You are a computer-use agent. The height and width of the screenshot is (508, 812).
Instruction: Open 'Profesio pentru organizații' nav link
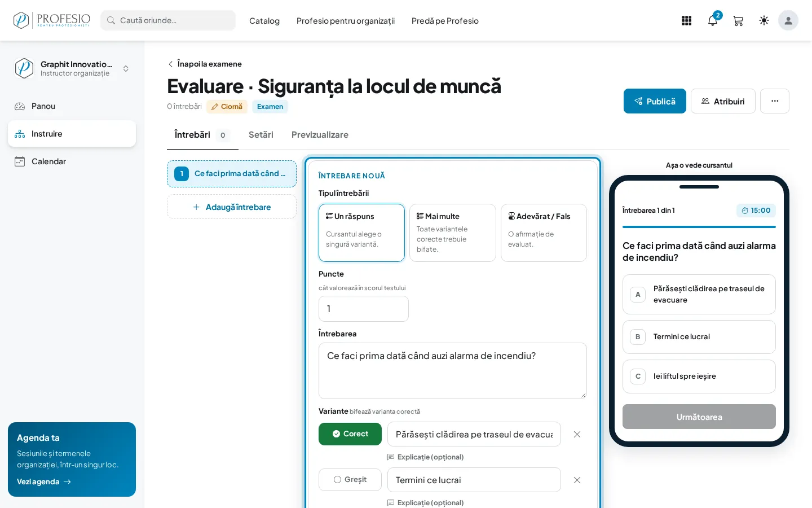coord(346,21)
